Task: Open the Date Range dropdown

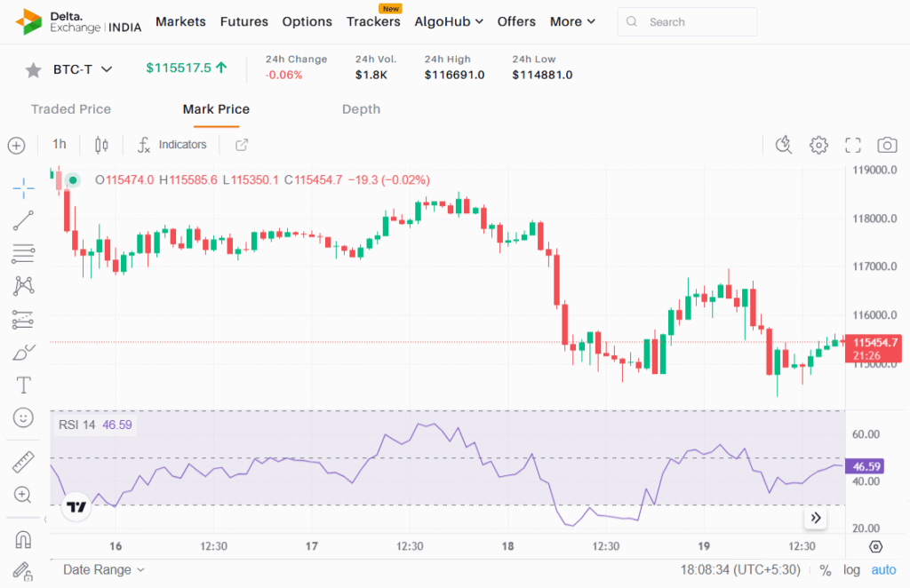Action: pyautogui.click(x=103, y=570)
